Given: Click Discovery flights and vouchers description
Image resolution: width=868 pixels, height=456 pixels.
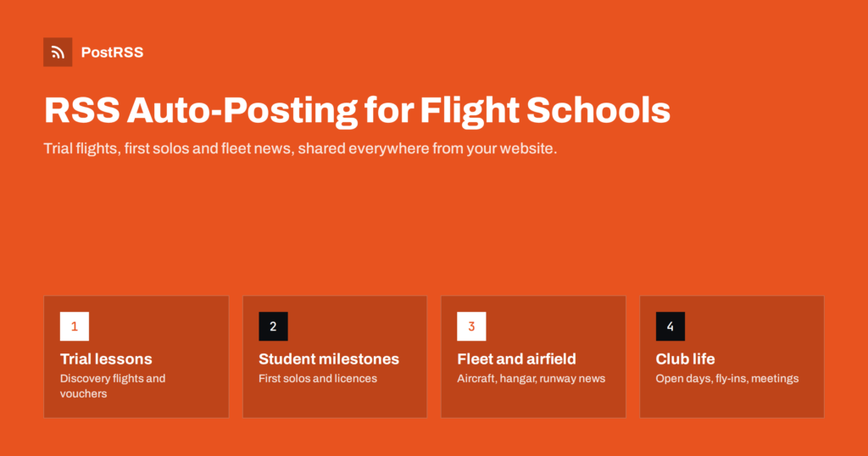Looking at the screenshot, I should click(x=113, y=386).
